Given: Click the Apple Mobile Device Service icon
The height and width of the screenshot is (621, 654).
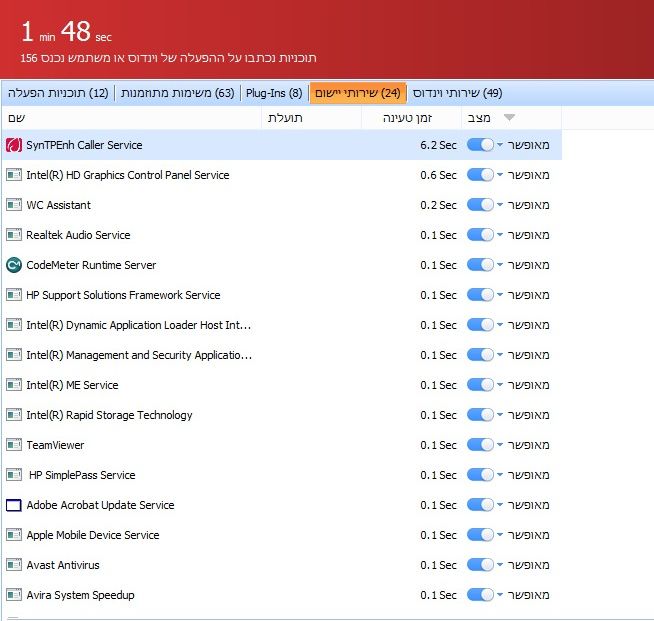Looking at the screenshot, I should 14,535.
